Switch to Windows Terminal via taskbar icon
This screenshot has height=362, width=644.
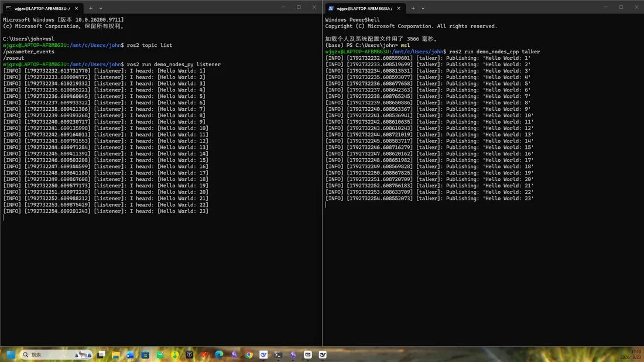pos(278,354)
